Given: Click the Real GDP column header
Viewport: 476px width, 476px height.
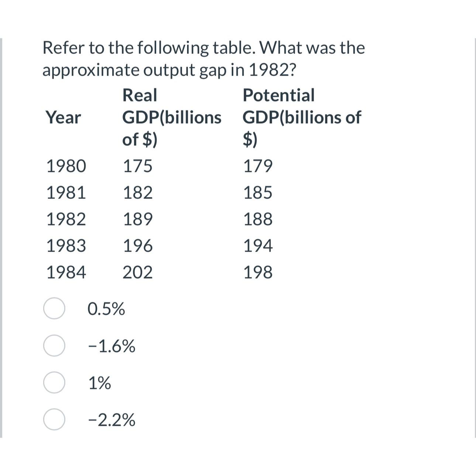Looking at the screenshot, I should [172, 117].
